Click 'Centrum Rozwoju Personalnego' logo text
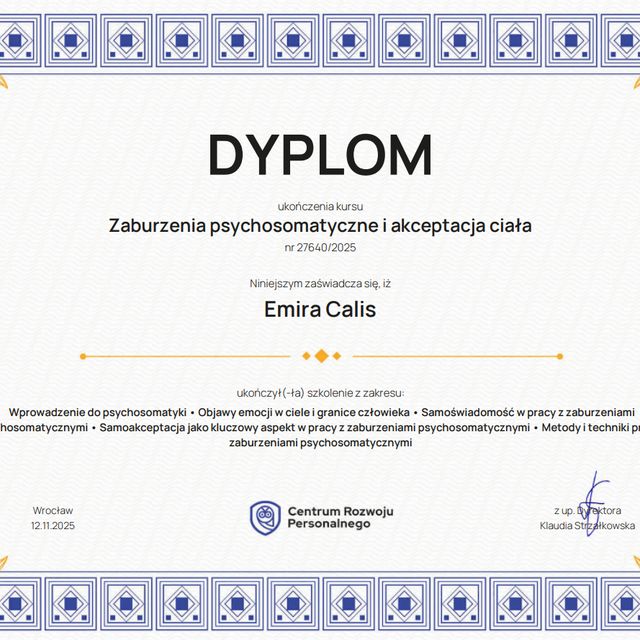 (x=340, y=518)
